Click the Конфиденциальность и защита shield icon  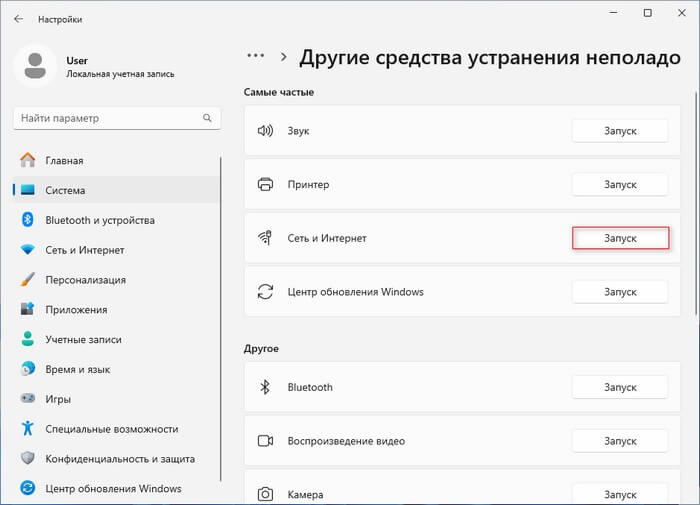coord(28,458)
